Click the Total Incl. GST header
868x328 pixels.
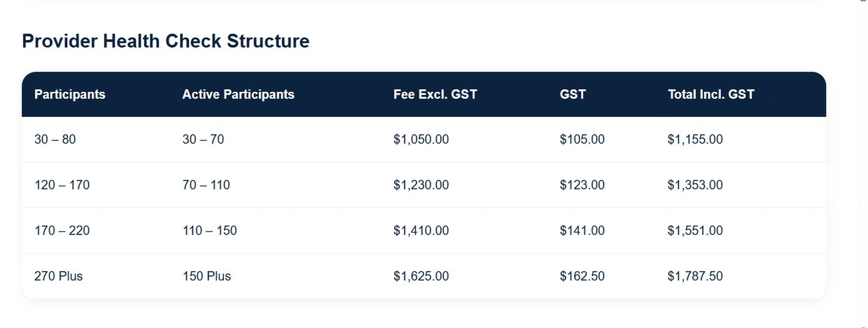point(711,94)
